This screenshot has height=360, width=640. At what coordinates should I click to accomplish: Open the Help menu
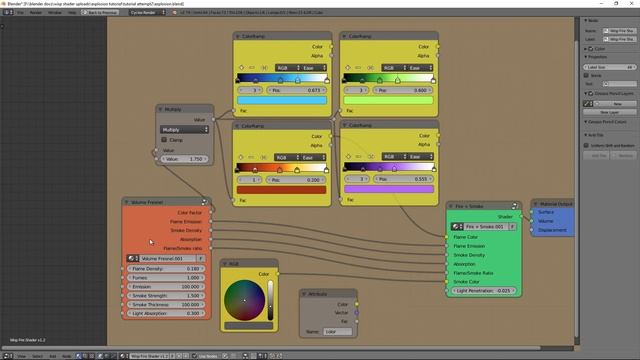click(x=72, y=13)
